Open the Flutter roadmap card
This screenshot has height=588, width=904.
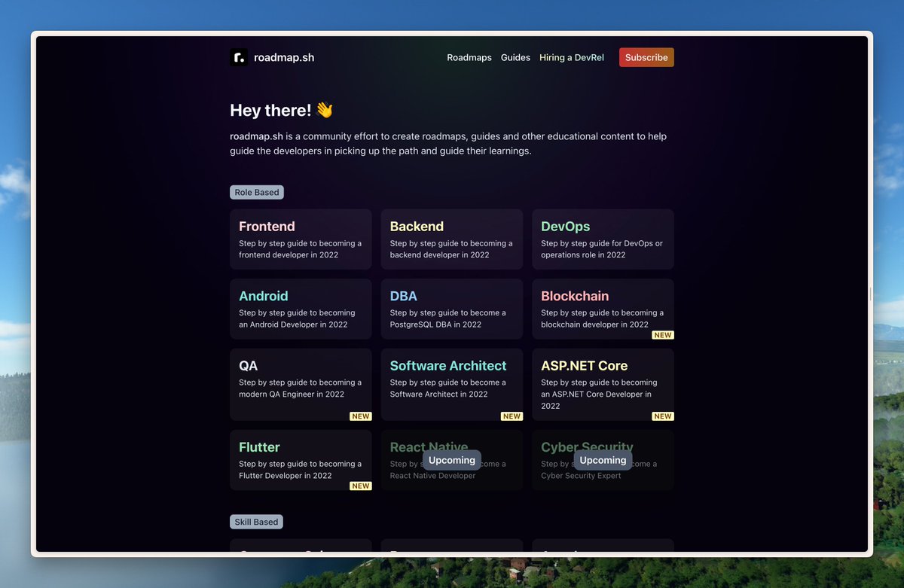[x=301, y=460]
